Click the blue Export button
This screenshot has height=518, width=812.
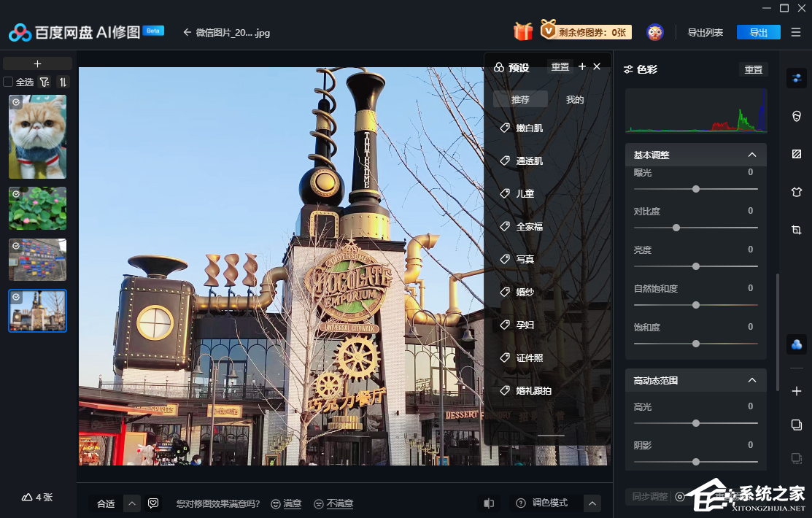[758, 32]
